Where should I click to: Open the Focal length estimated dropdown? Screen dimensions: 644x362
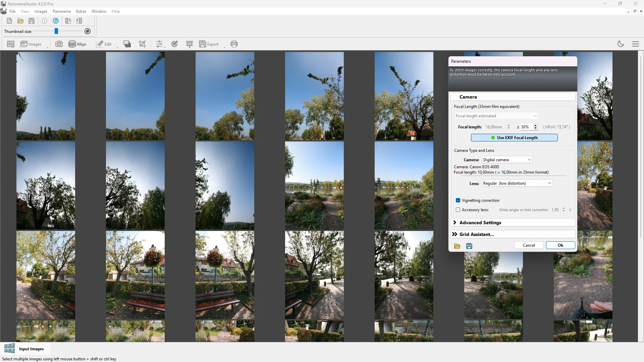[x=496, y=116]
